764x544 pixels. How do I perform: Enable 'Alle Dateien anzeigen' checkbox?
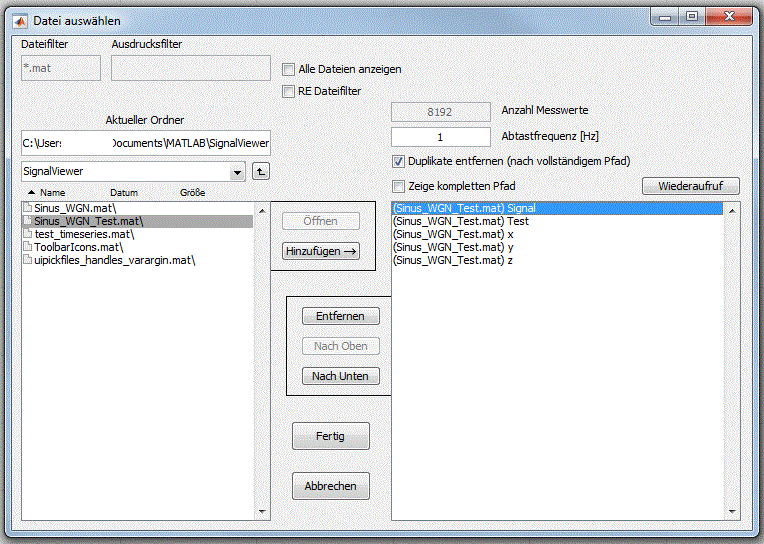289,69
